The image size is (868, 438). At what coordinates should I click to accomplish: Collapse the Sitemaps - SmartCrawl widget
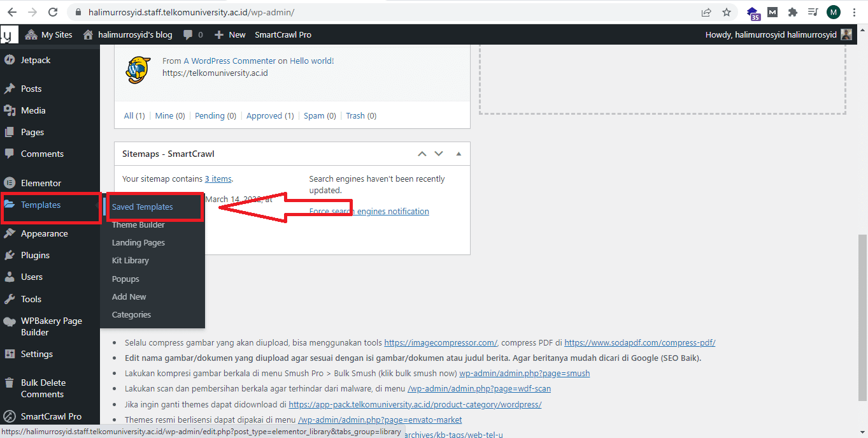click(x=458, y=154)
